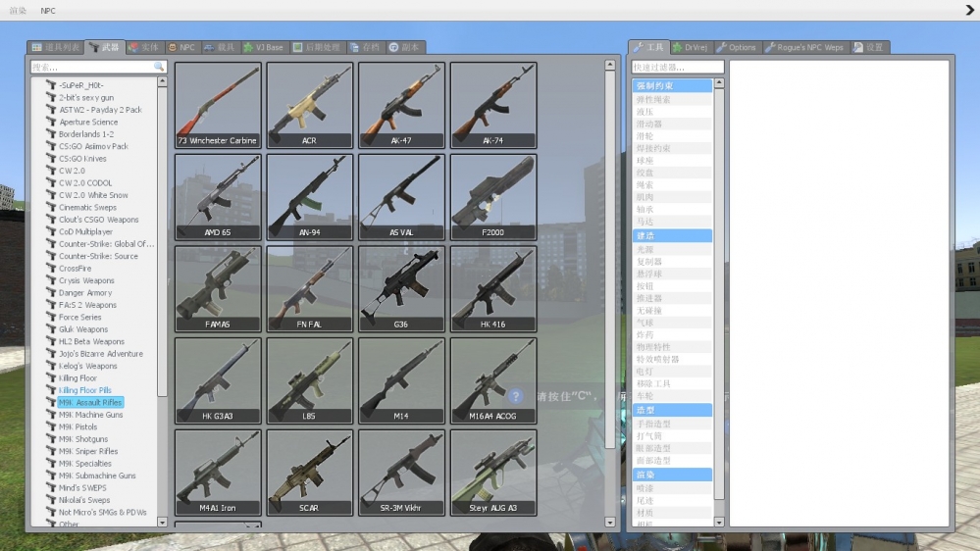Select the 焊接约束 weld tool
The height and width of the screenshot is (551, 980).
tap(672, 148)
